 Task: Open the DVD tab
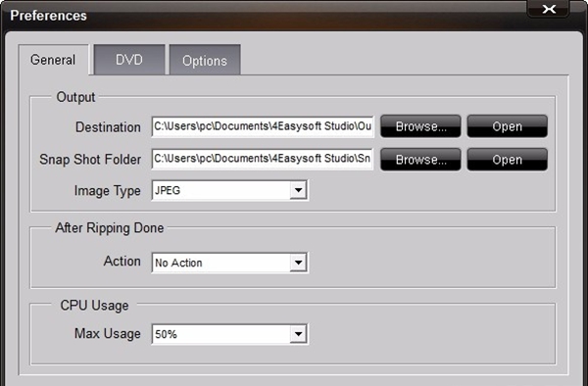tap(129, 60)
